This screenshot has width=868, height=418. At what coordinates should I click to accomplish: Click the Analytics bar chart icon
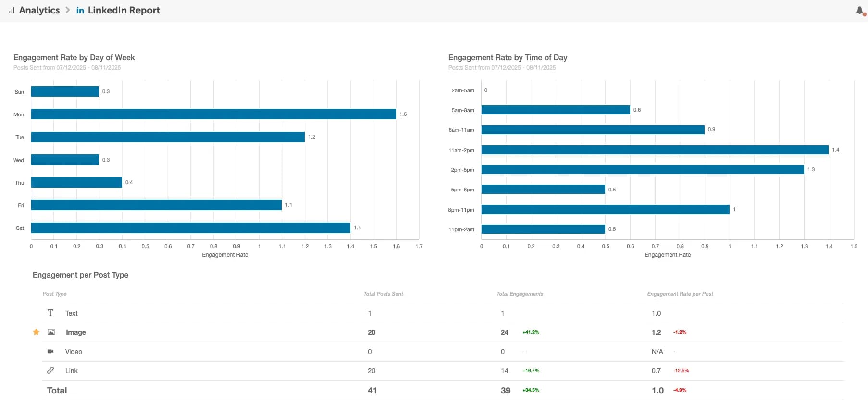coord(12,10)
